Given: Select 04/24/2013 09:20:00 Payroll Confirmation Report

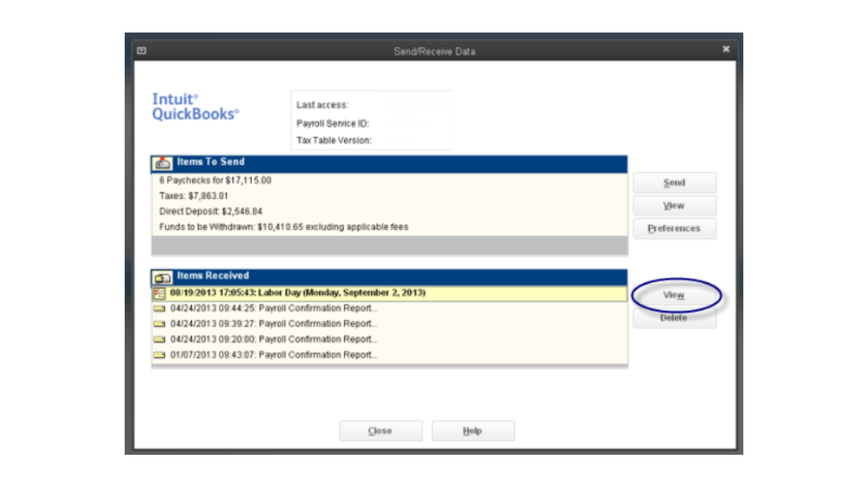Looking at the screenshot, I should point(389,340).
